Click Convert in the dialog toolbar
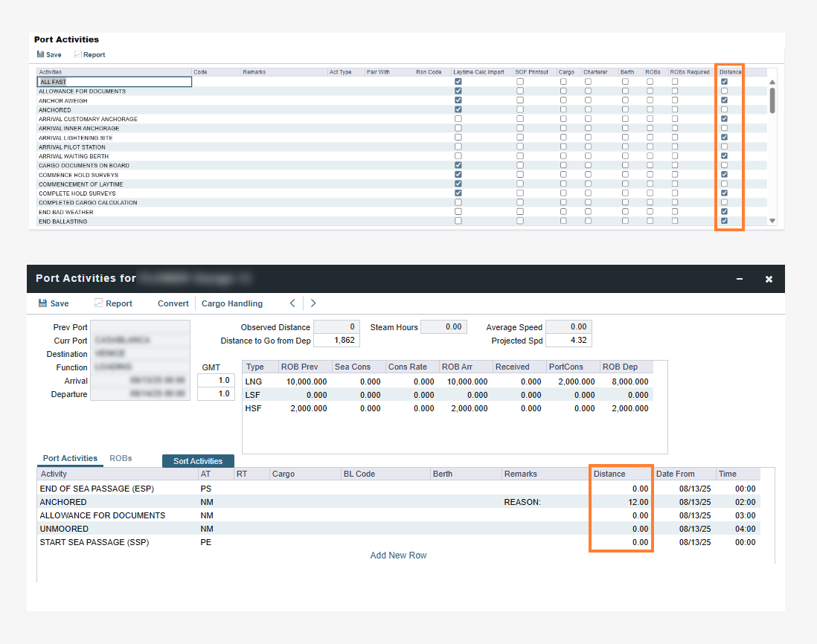Screen dimensions: 817x644 (x=173, y=303)
